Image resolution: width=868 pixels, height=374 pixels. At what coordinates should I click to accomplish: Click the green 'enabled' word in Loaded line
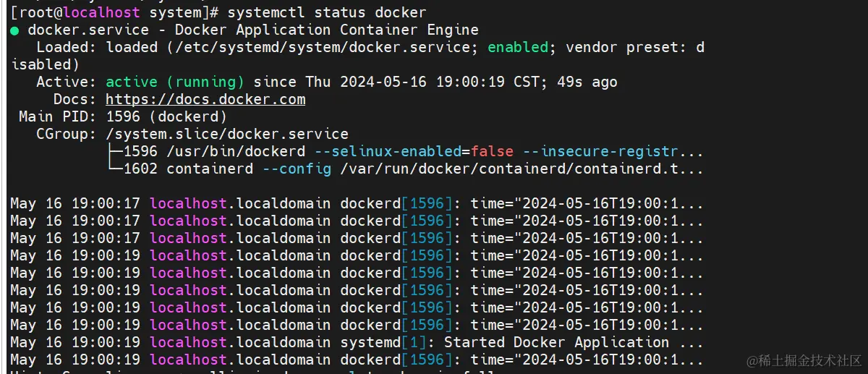pos(518,47)
